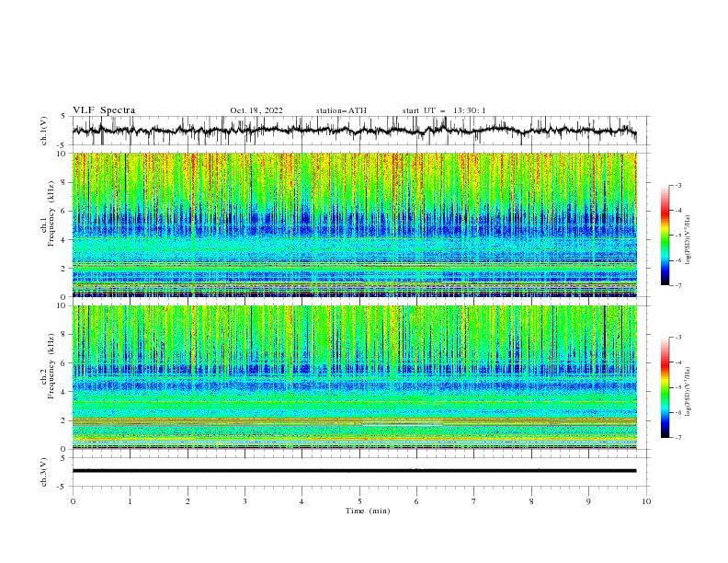728x563 pixels.
Task: Click the "start UT = 13:30:1" header text
Action: 444,110
